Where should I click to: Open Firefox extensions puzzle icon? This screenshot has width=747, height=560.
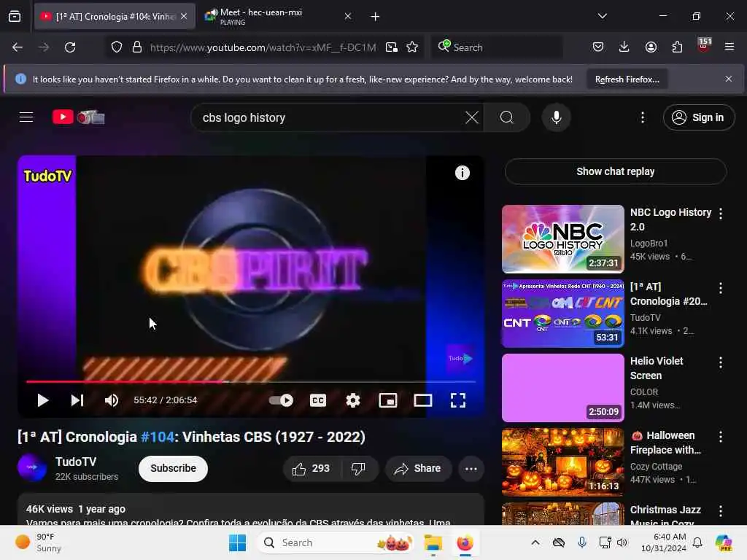pos(677,47)
